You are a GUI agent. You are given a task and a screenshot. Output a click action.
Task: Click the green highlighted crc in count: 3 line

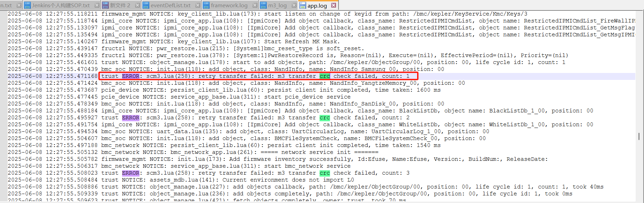point(325,173)
